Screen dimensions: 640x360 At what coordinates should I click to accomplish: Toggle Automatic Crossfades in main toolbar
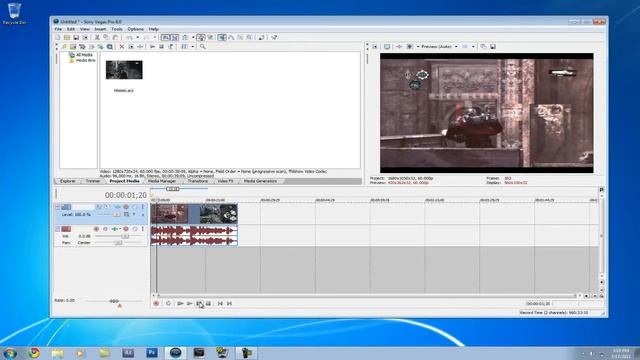click(175, 38)
